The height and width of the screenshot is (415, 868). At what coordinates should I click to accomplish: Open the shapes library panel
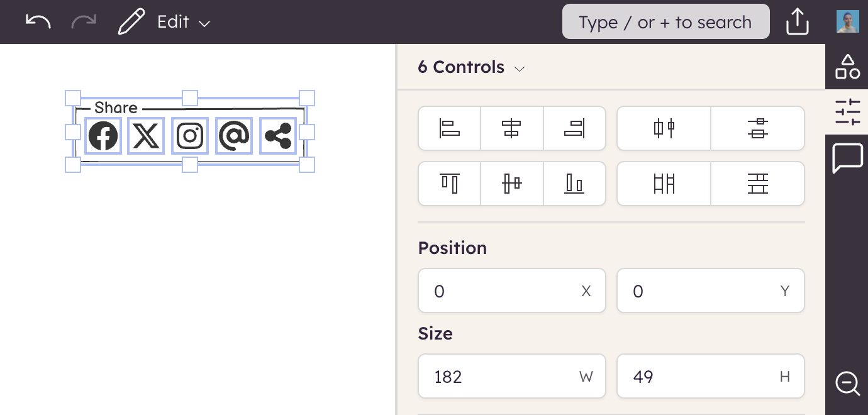coord(847,67)
